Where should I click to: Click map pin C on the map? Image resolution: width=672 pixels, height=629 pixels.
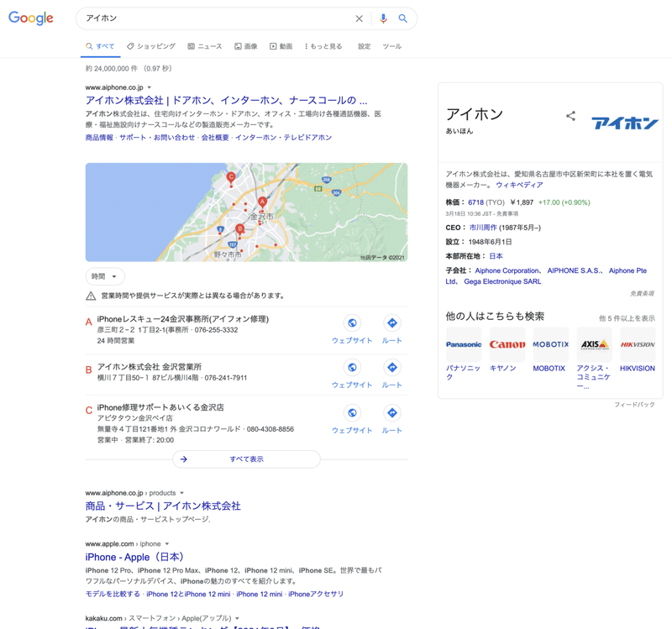[x=231, y=178]
